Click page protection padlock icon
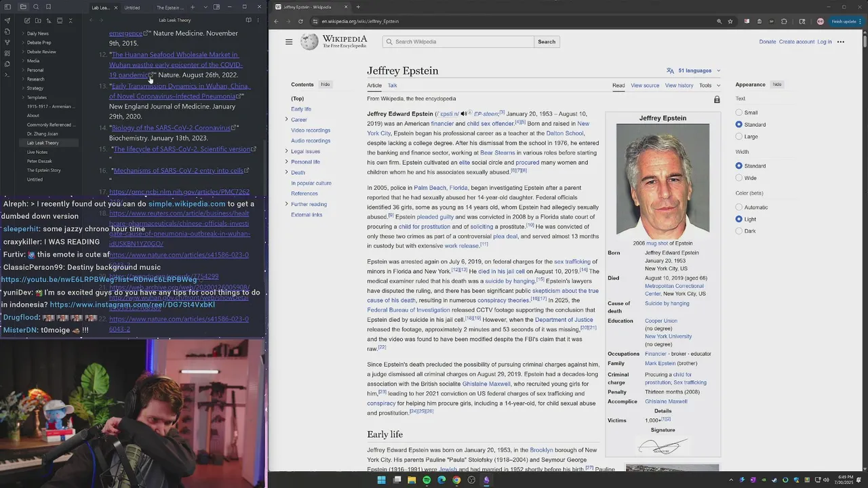The image size is (868, 488). coord(717,100)
